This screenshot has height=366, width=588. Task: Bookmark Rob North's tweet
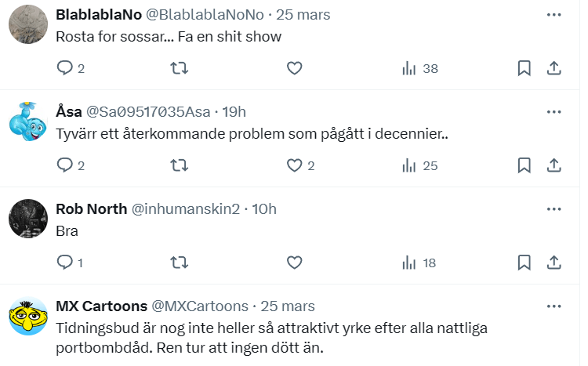coord(524,263)
